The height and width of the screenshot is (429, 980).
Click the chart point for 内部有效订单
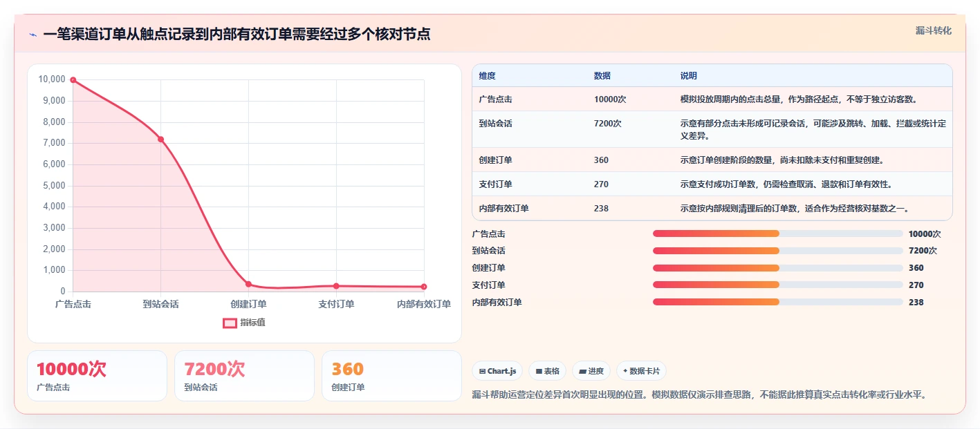(x=424, y=287)
